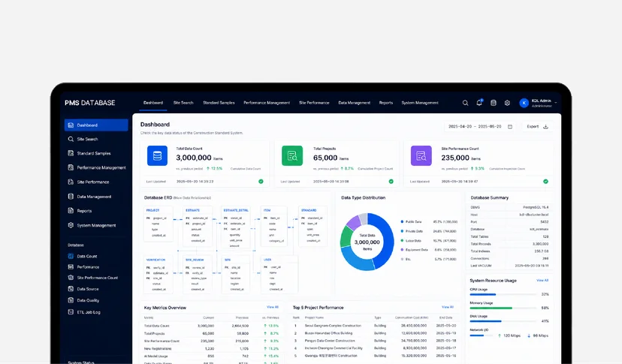The width and height of the screenshot is (622, 364).
Task: Click View All in System Resource Usage
Action: 542,281
